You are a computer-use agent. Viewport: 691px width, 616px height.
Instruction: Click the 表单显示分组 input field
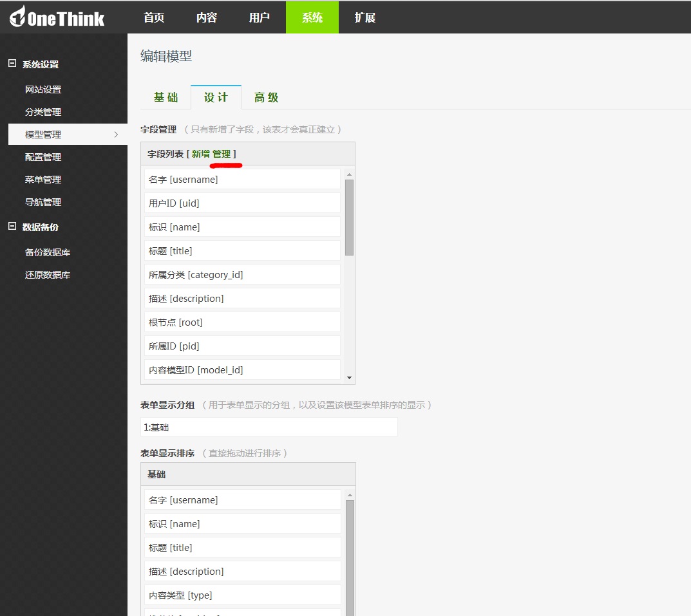[x=269, y=427]
